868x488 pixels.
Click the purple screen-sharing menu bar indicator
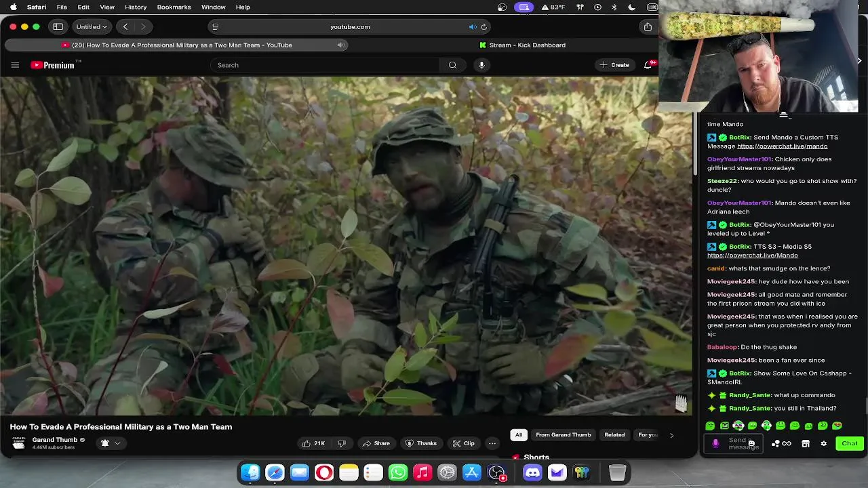pyautogui.click(x=524, y=7)
